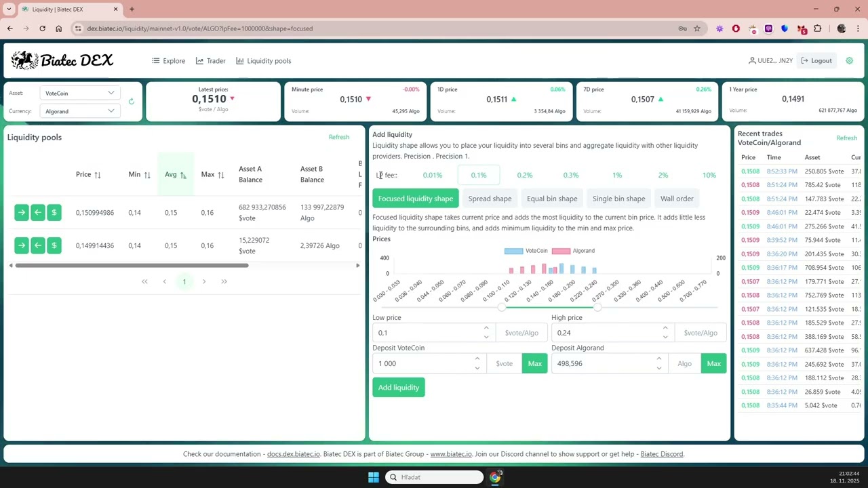Select the 2% LP fee option
Screen dimensions: 868x488
[663, 175]
